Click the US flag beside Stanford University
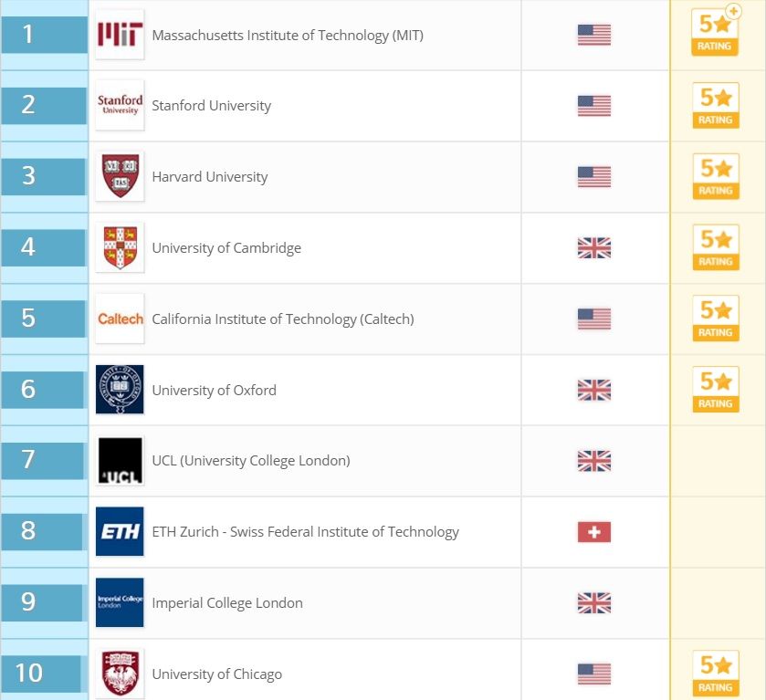 click(x=593, y=106)
